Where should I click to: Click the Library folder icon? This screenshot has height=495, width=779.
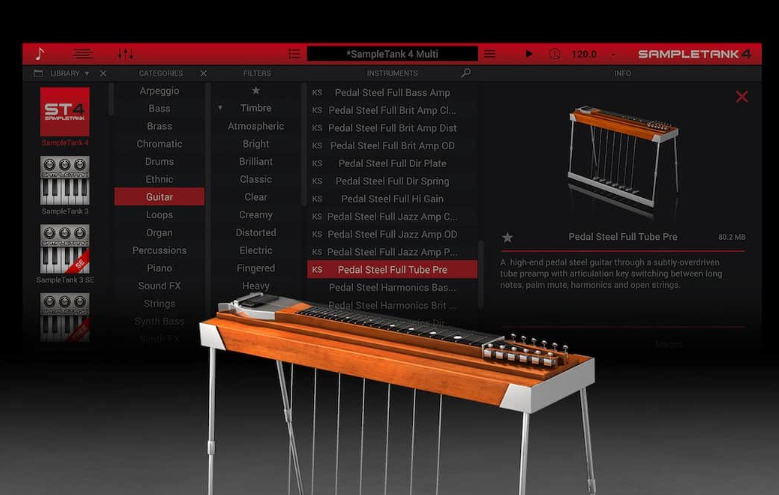[38, 74]
